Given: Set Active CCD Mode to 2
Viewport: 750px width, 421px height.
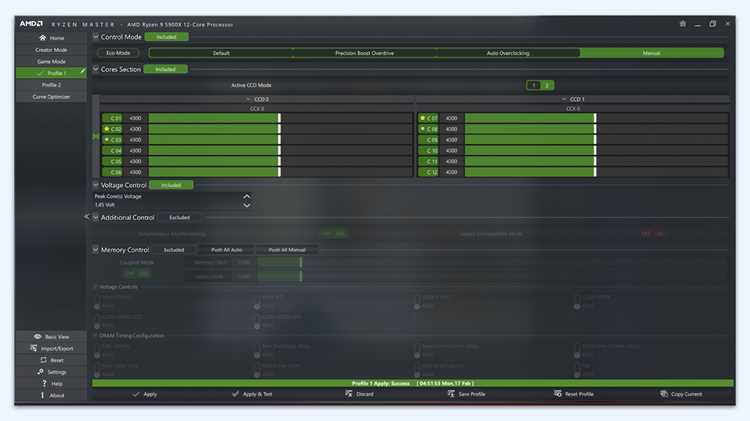Looking at the screenshot, I should 547,85.
